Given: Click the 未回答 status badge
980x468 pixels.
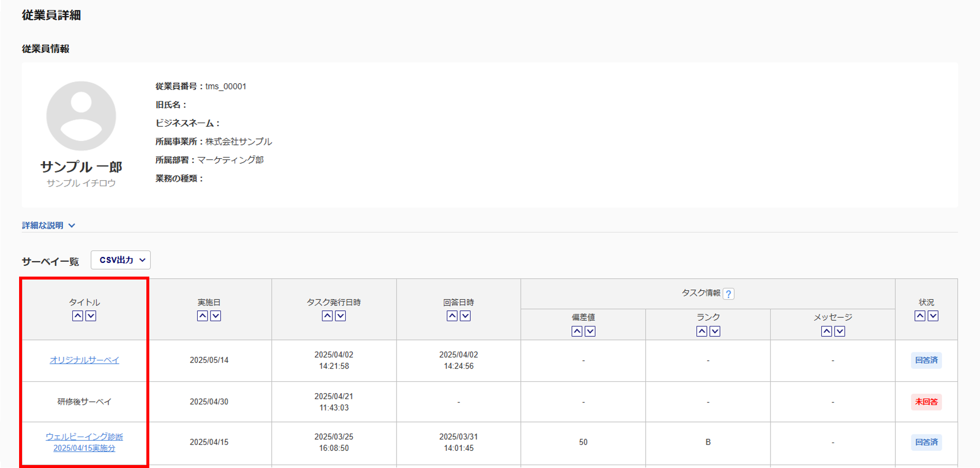Looking at the screenshot, I should [x=926, y=402].
